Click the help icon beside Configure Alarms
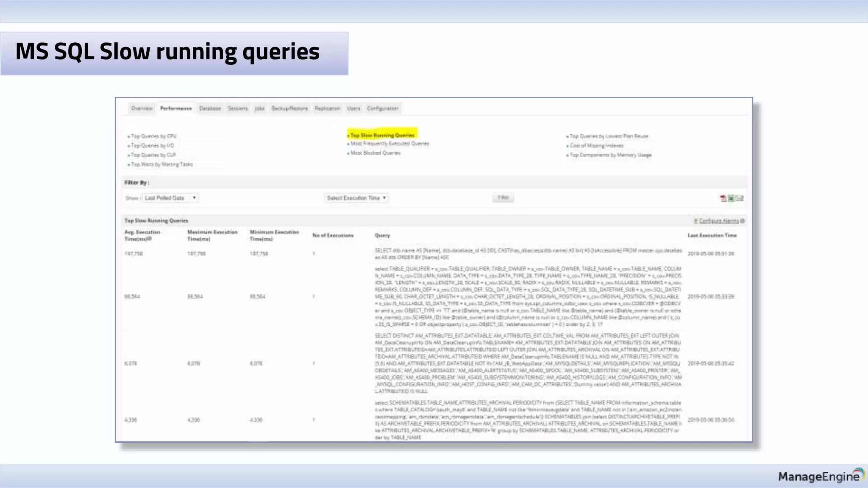 click(743, 221)
